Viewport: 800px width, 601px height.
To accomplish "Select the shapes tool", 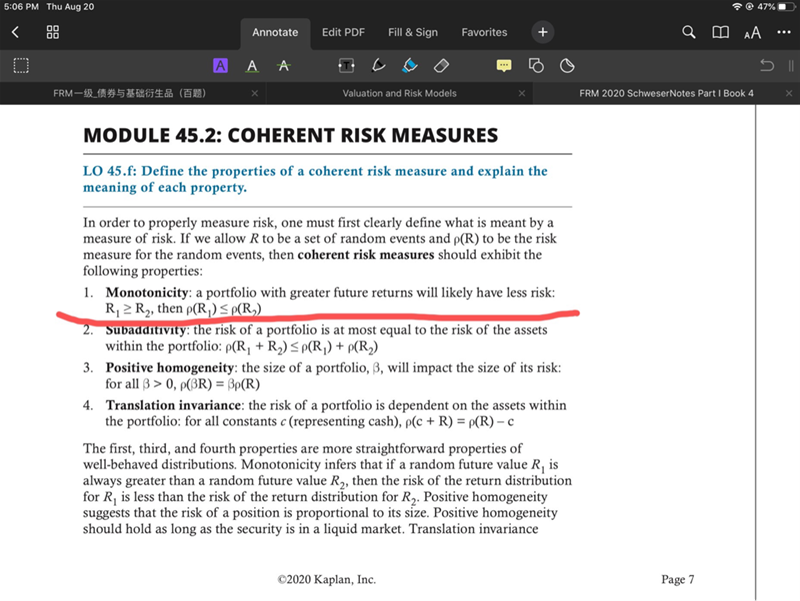I will (536, 66).
